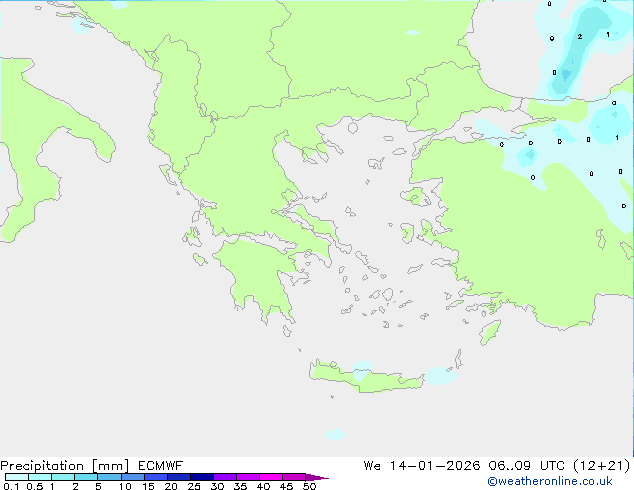Click the '2' precipitation value over the Black Sea
The height and width of the screenshot is (490, 634).
point(580,37)
